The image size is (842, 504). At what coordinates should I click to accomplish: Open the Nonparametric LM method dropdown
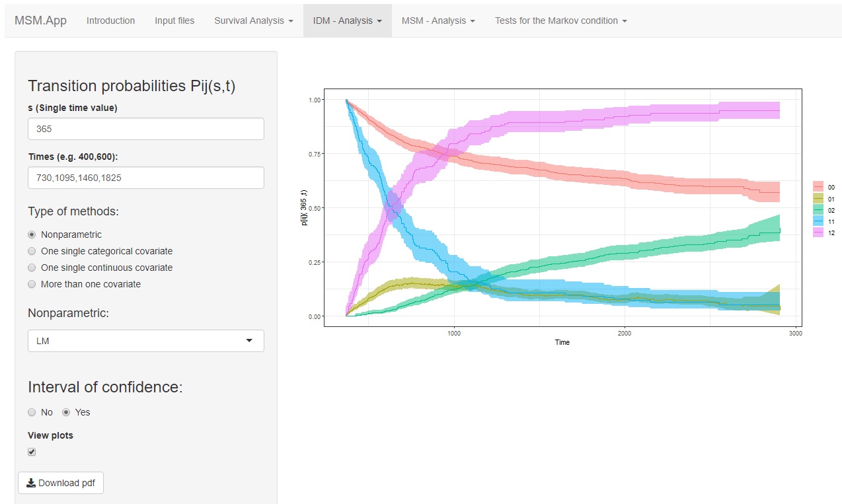pyautogui.click(x=145, y=341)
